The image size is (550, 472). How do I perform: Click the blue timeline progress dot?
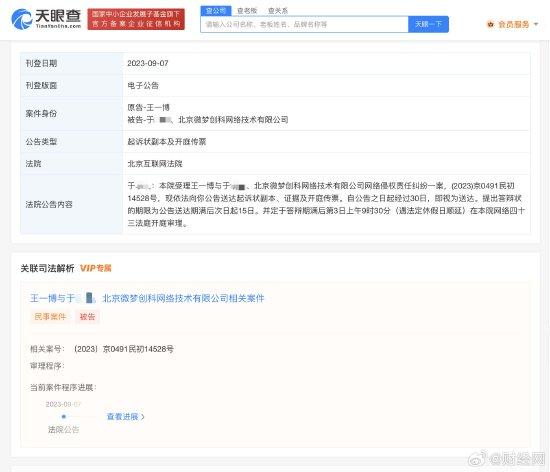tap(63, 417)
